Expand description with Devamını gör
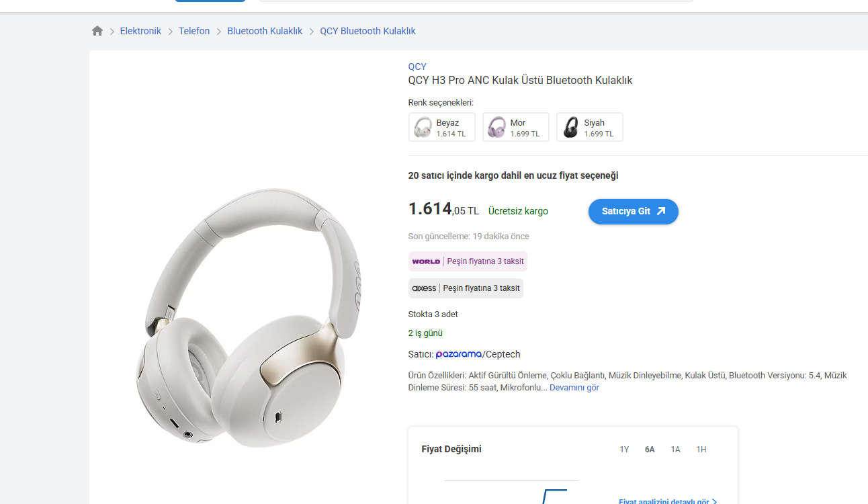The height and width of the screenshot is (504, 868). point(574,388)
